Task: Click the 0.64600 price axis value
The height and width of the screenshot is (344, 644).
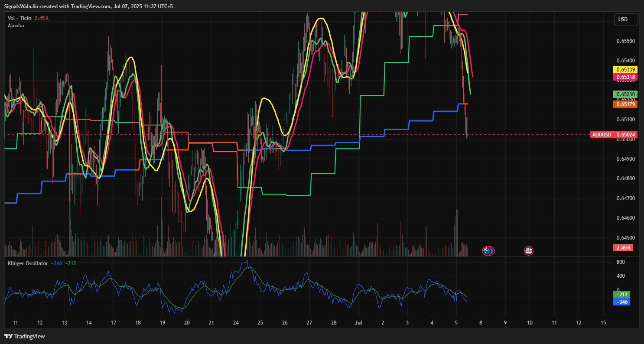Action: click(625, 218)
